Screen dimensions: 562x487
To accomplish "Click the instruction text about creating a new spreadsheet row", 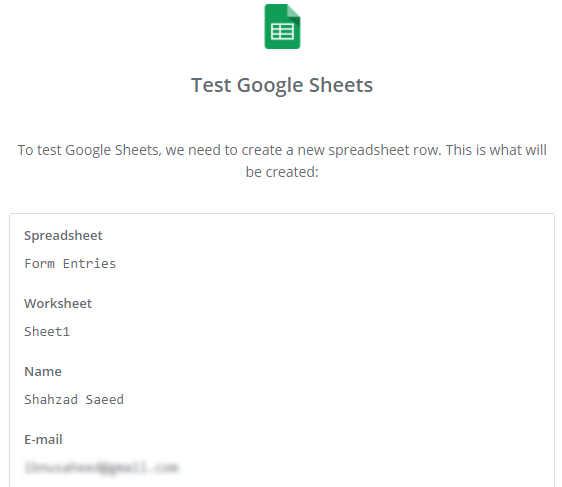I will coord(282,161).
